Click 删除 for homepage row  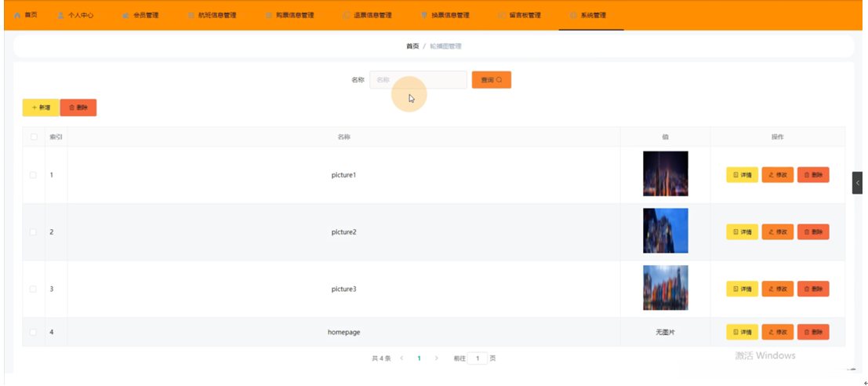tap(813, 333)
